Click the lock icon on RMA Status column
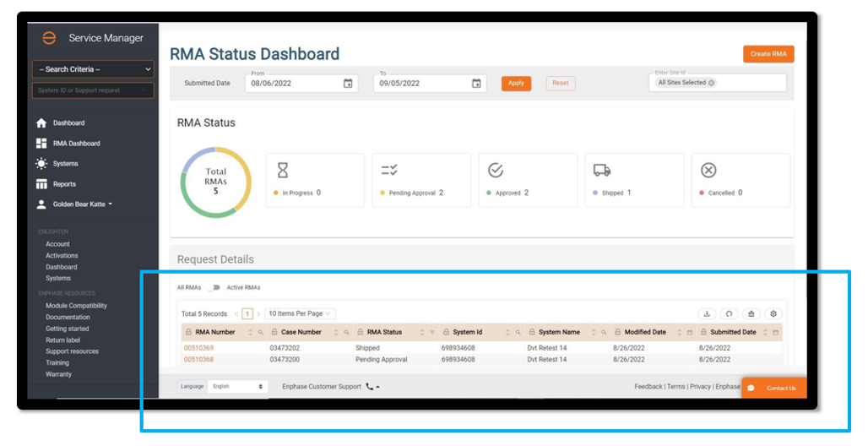The height and width of the screenshot is (446, 868). coord(360,332)
